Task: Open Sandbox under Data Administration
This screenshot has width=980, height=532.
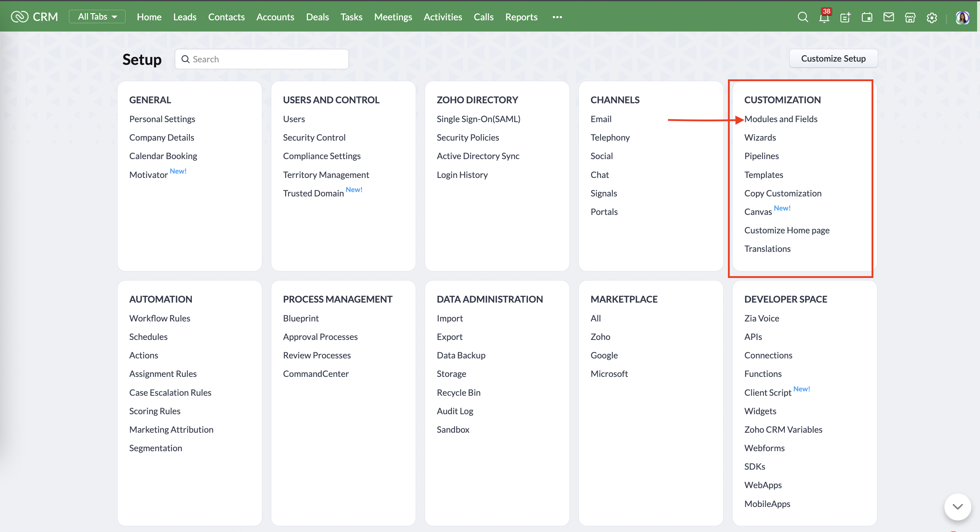Action: 453,429
